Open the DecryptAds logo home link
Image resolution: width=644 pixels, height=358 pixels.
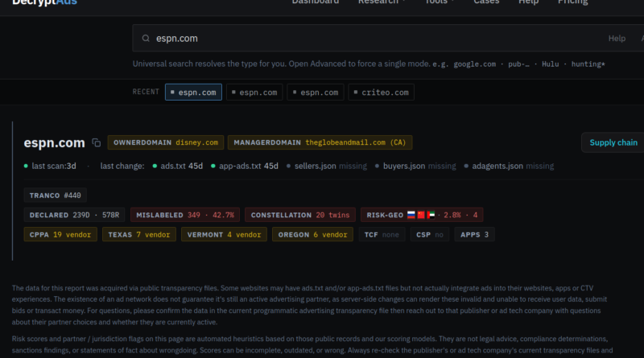(x=44, y=2)
